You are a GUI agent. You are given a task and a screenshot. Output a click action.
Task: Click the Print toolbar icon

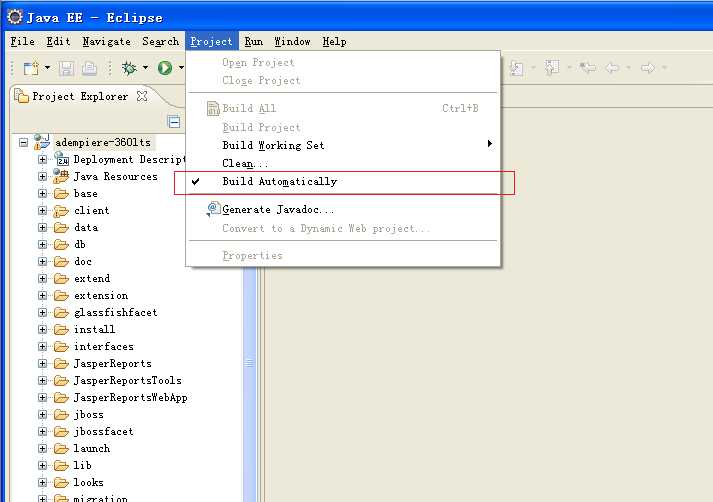(89, 68)
